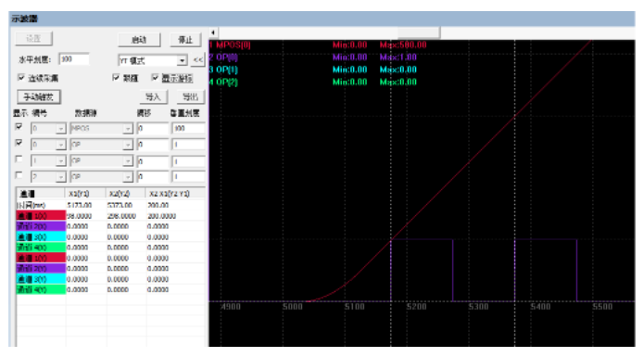Click the 2 OP(0) legend label
644x357 pixels.
(223, 57)
